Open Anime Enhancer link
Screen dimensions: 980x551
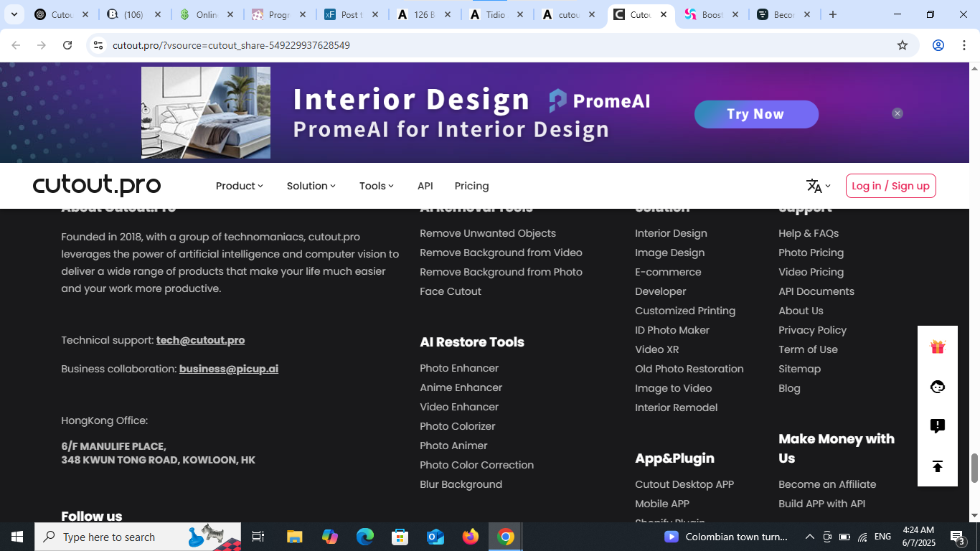coord(461,387)
